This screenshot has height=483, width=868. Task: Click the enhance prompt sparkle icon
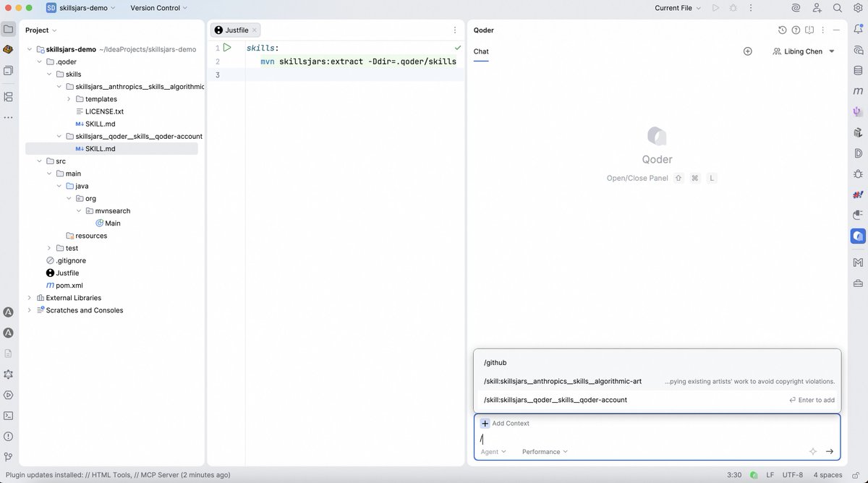click(x=813, y=451)
